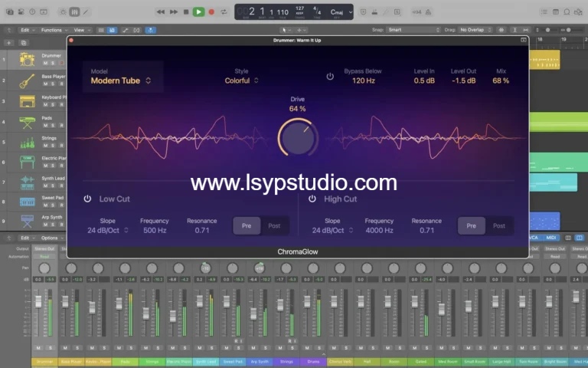Select the MIDI mixer filter button
This screenshot has height=368, width=588.
click(x=551, y=238)
